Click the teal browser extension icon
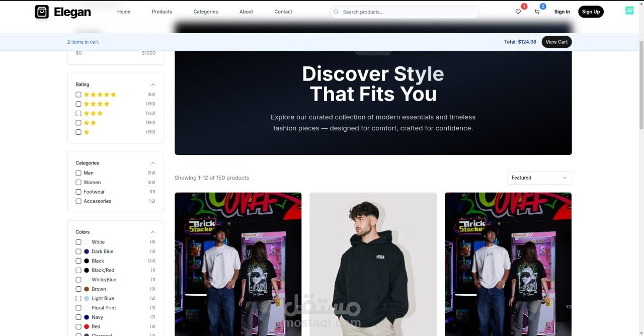The width and height of the screenshot is (644, 336). (x=629, y=11)
